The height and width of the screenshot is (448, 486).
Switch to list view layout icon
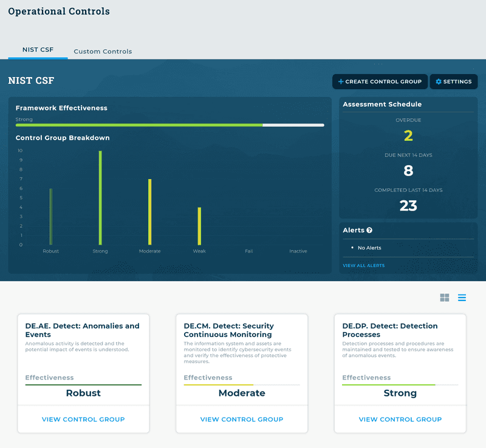click(x=462, y=297)
